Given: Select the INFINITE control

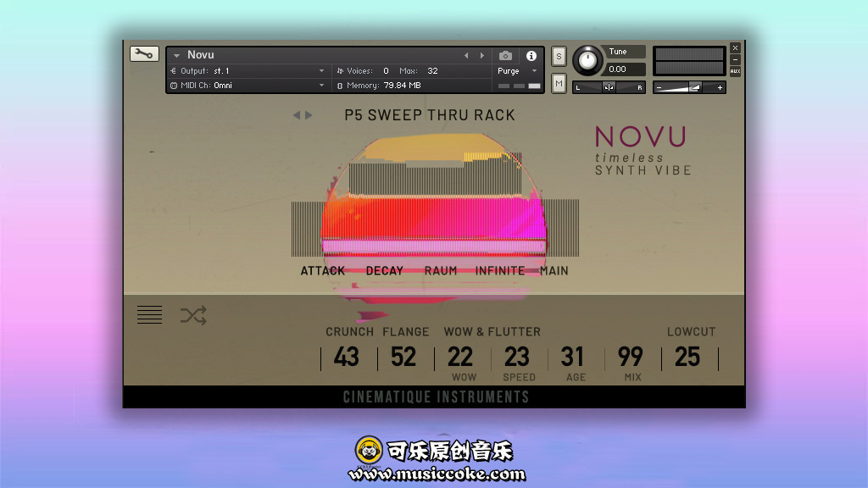Looking at the screenshot, I should 500,270.
